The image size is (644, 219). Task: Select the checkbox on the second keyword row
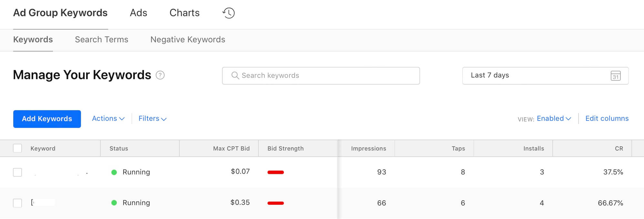[18, 203]
